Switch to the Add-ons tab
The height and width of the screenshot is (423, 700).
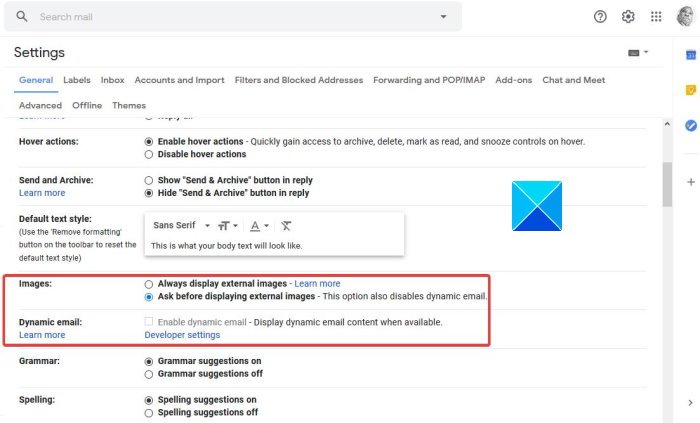click(x=513, y=80)
